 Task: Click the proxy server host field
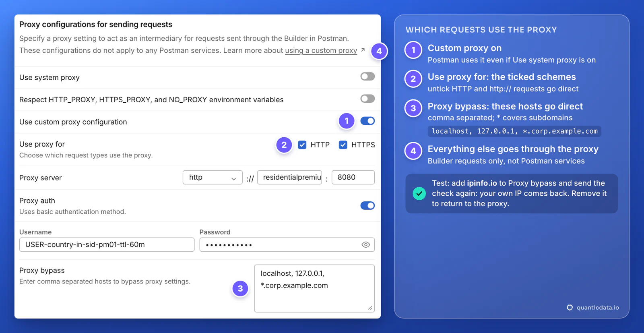[290, 178]
